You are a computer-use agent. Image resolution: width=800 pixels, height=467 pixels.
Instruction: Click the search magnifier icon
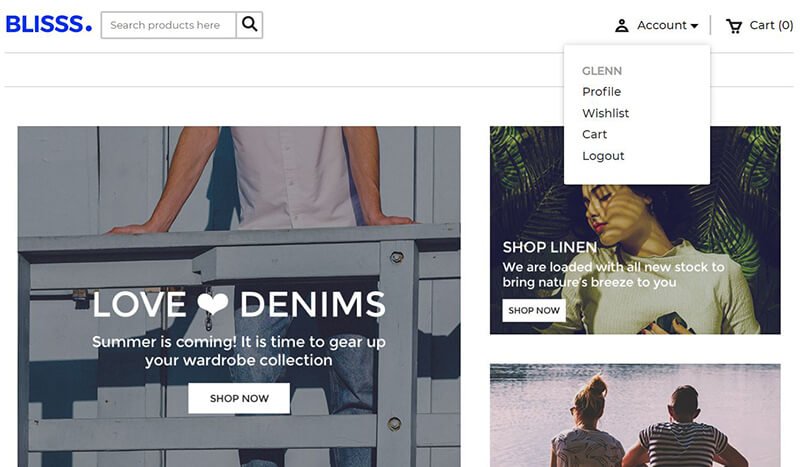(249, 25)
